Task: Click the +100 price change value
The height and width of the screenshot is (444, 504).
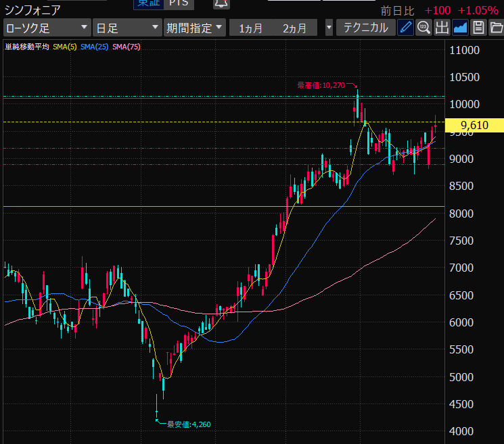Action: [x=438, y=10]
